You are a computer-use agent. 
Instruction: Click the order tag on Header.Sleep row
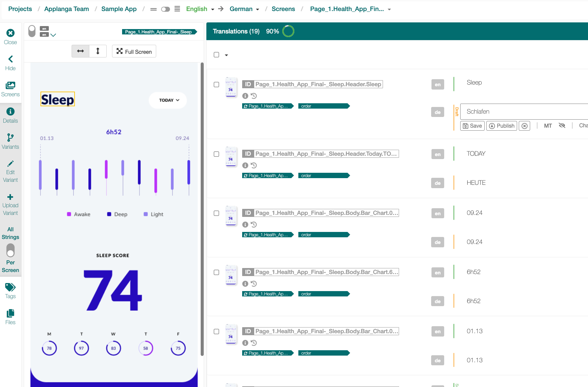324,106
